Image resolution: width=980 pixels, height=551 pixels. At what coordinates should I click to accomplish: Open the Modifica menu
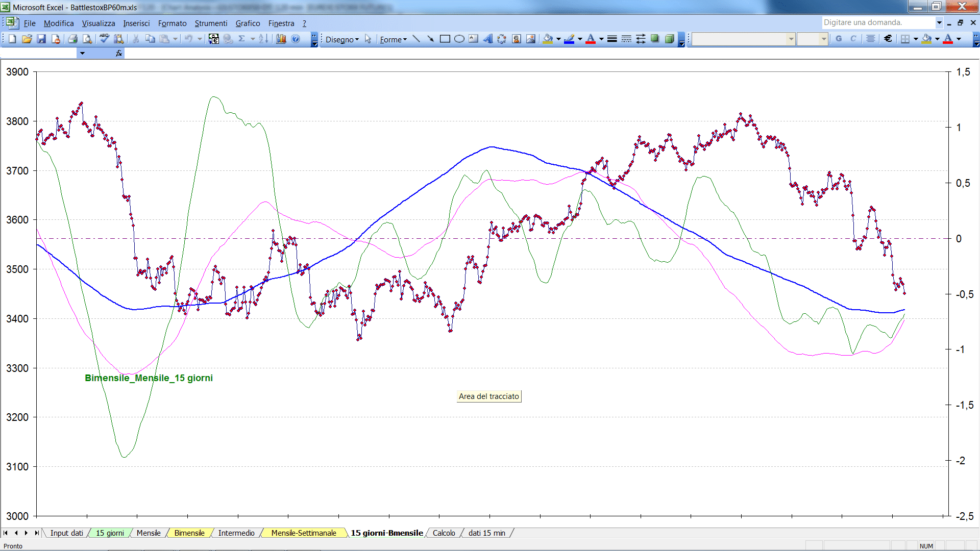point(59,23)
